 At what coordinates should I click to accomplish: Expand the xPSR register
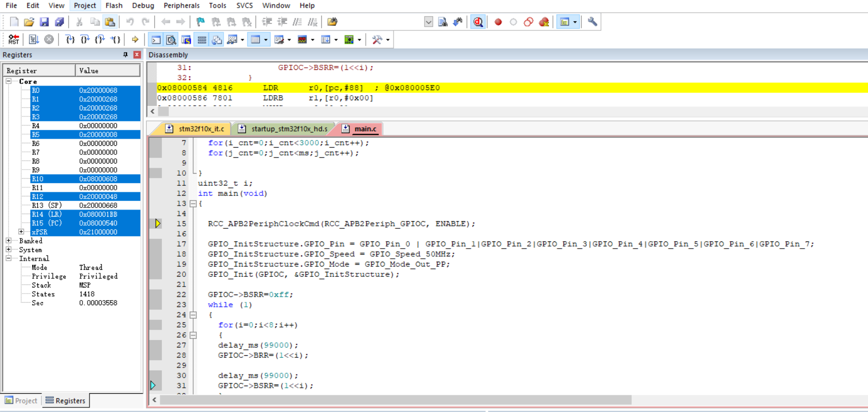coord(21,232)
